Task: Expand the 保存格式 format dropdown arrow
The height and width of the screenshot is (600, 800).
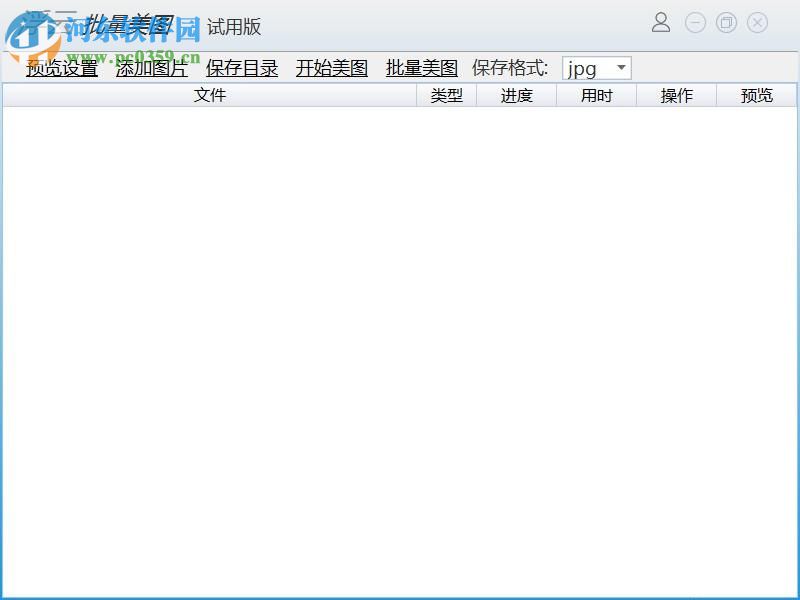Action: point(622,68)
